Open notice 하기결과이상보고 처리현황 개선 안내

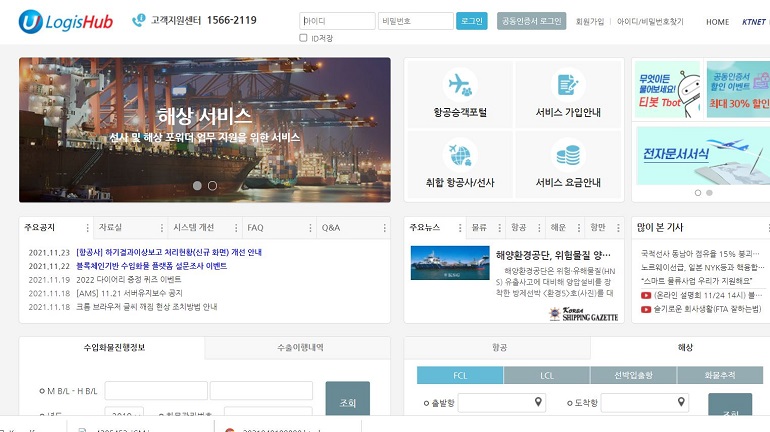click(x=169, y=252)
